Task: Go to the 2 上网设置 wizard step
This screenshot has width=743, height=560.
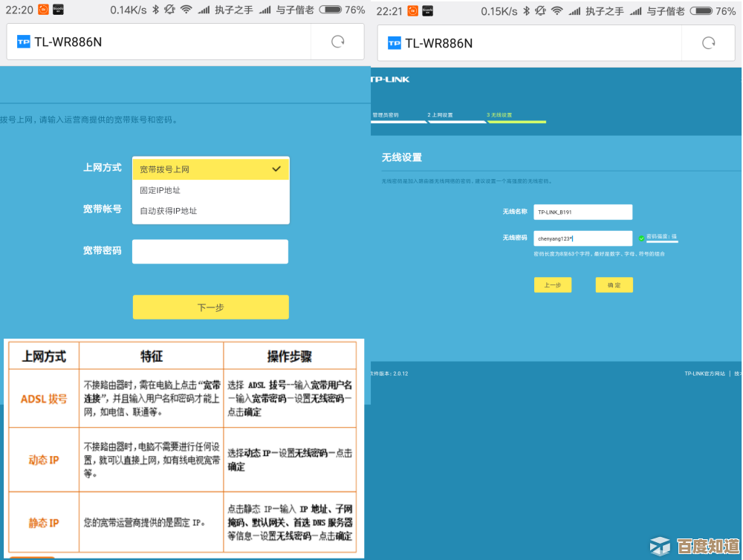Action: click(x=440, y=115)
